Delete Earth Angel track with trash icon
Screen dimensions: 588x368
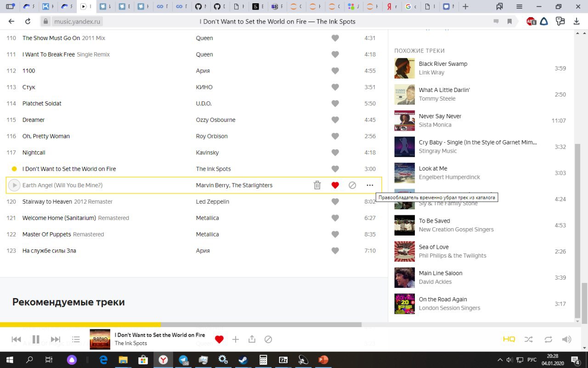click(x=317, y=185)
